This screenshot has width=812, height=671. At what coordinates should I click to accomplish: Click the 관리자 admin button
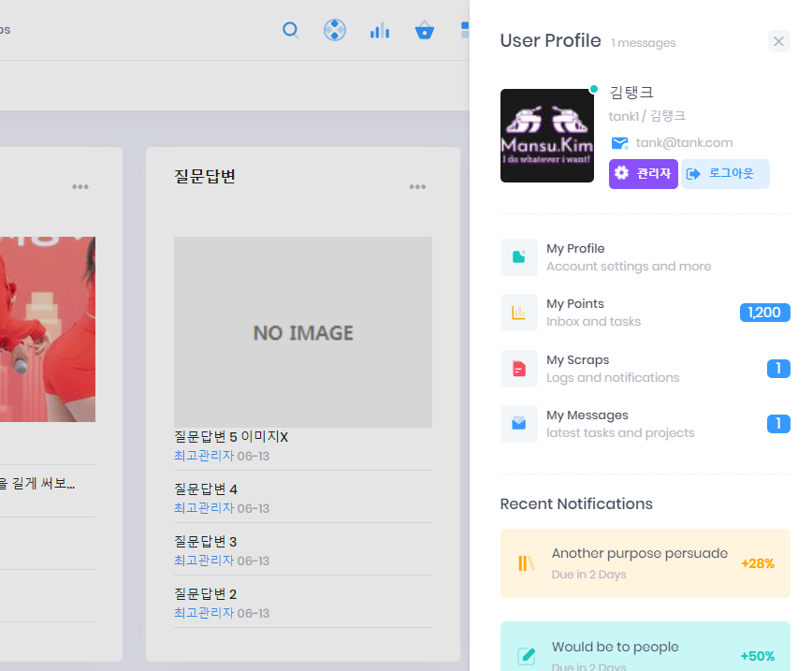pyautogui.click(x=643, y=174)
